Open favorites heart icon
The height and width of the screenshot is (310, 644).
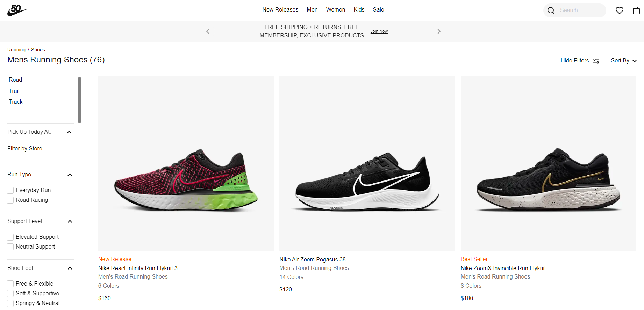tap(620, 10)
